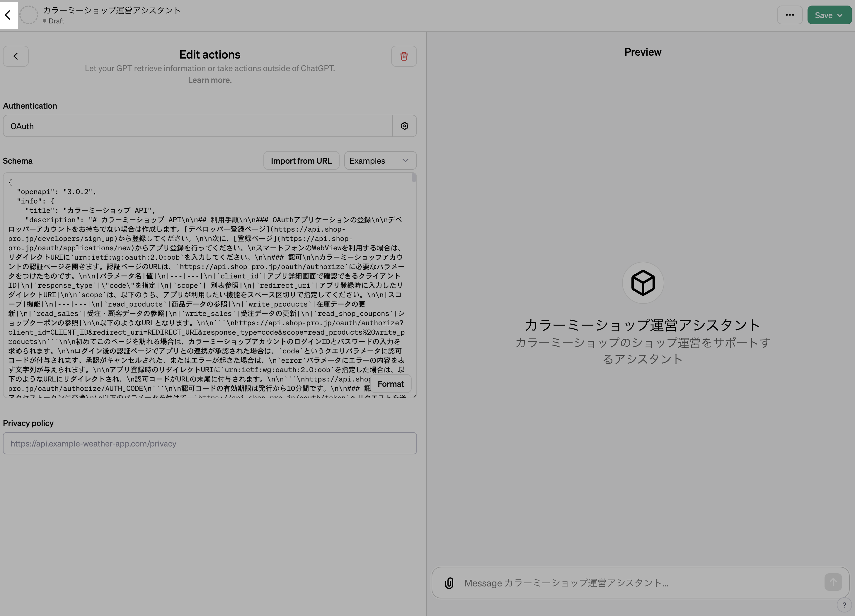Screen dimensions: 855x616
Task: Open OAuth settings with the gear icon
Action: (x=405, y=126)
